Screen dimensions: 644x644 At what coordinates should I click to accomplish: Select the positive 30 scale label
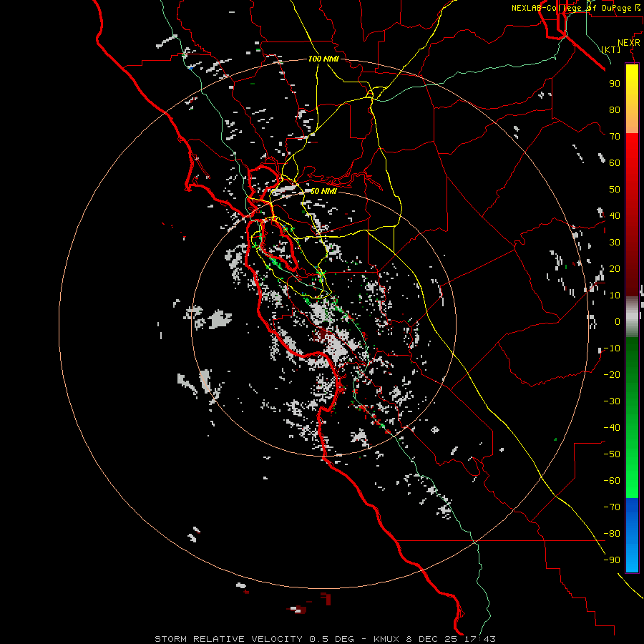(615, 243)
